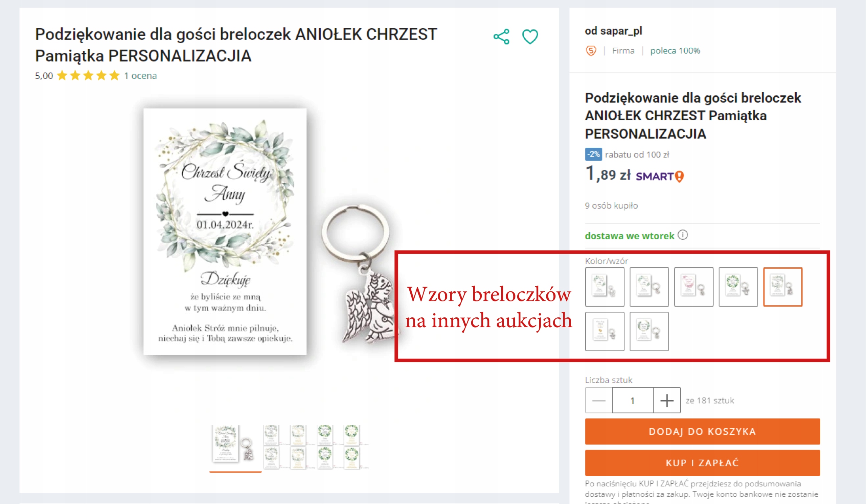Select the first variant in second row
Screen dimensions: 866x504
tap(605, 331)
